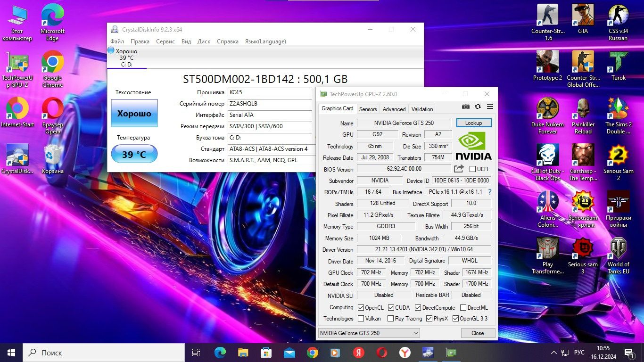
Task: Open the CSS v34 Russian shortcut
Action: click(x=618, y=22)
